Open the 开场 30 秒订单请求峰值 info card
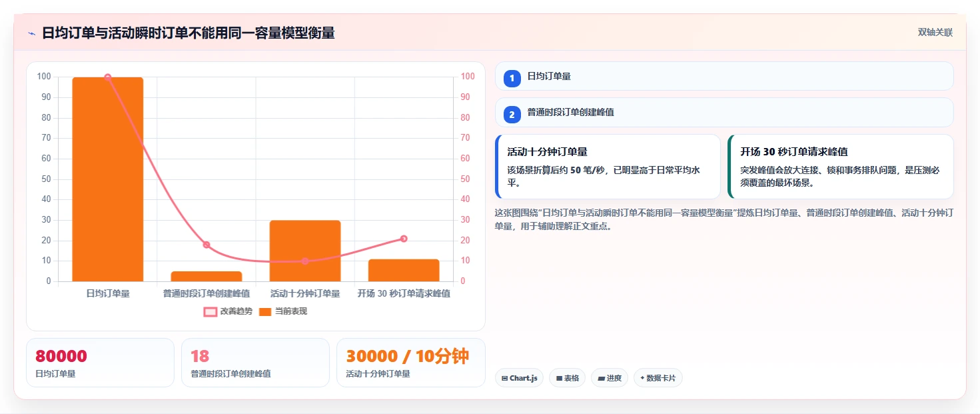 [x=841, y=167]
